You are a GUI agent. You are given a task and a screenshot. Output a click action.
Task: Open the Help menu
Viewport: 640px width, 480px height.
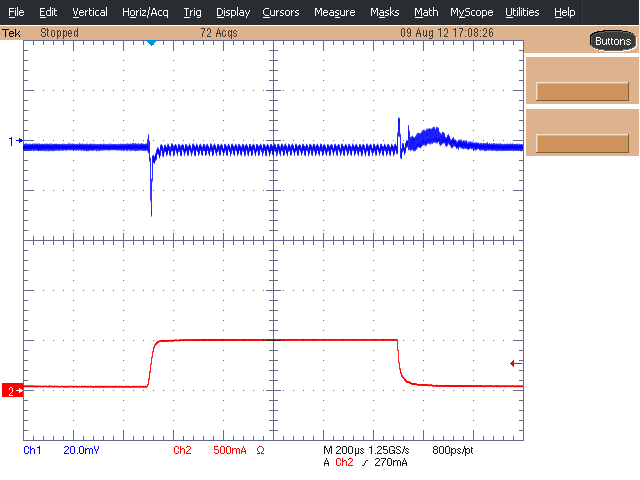coord(564,12)
